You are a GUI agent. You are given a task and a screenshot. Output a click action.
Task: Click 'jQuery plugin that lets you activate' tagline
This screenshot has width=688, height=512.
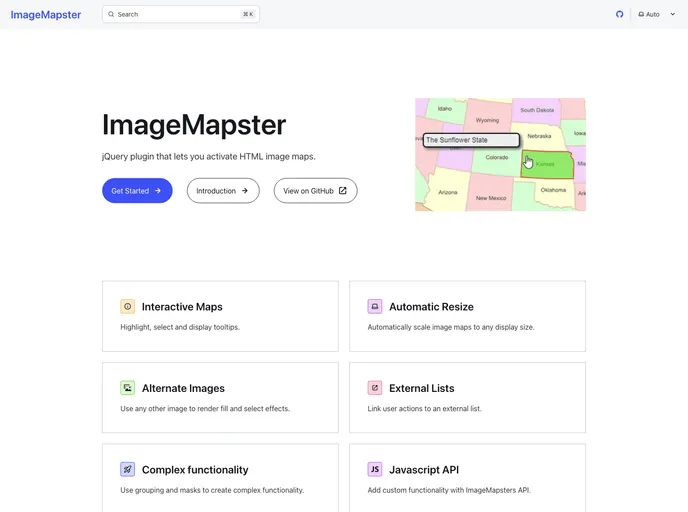[x=208, y=157]
